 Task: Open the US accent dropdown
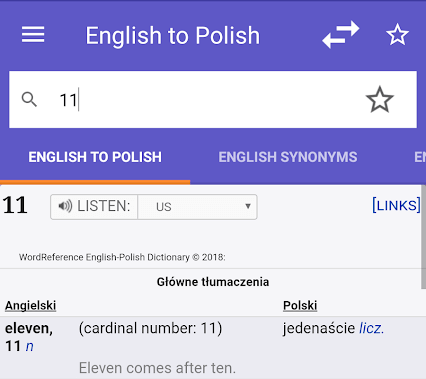coord(197,207)
